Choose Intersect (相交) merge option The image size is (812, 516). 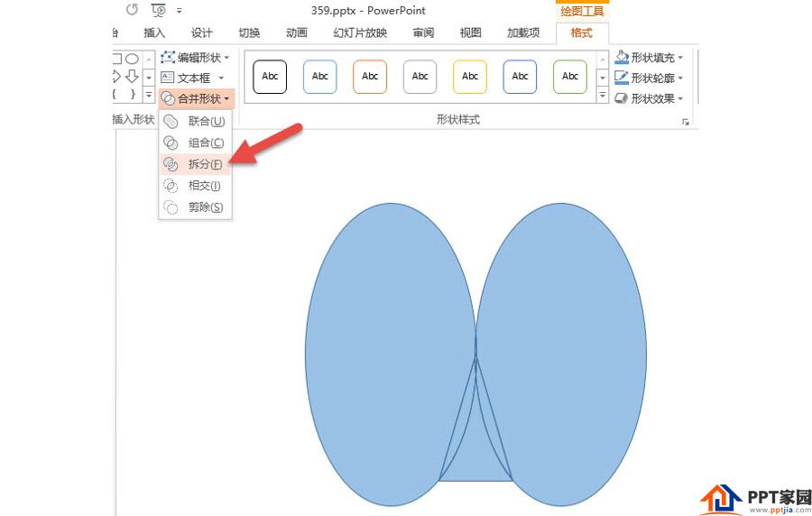tap(195, 185)
